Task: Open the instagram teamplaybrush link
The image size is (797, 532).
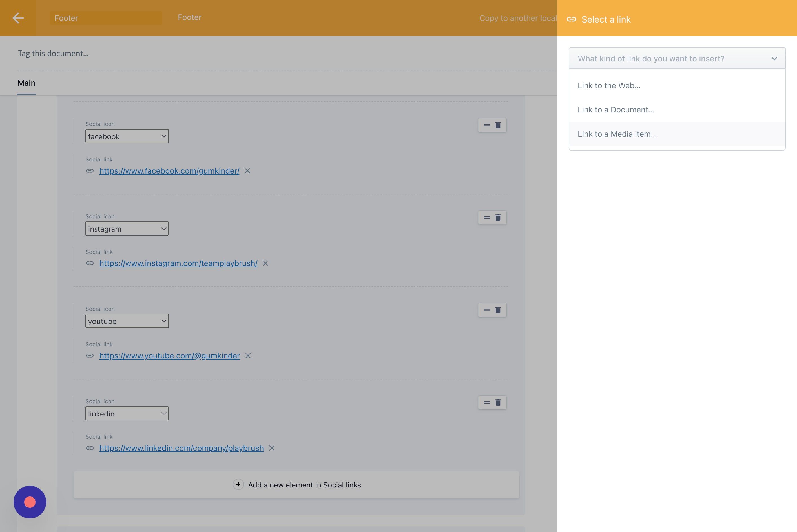Action: [x=178, y=263]
